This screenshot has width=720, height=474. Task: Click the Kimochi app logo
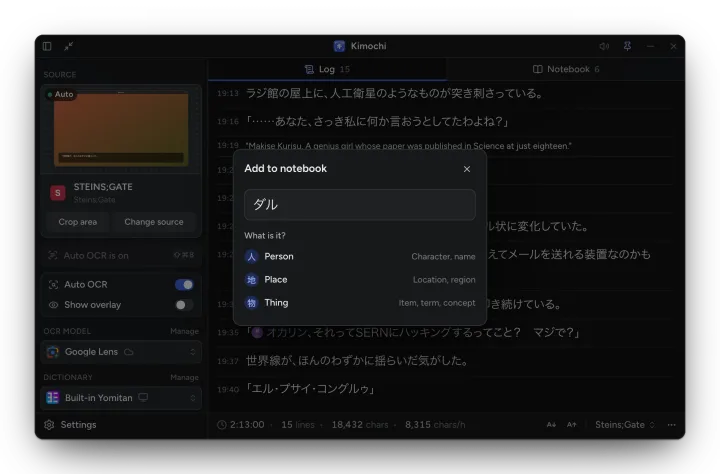[339, 46]
